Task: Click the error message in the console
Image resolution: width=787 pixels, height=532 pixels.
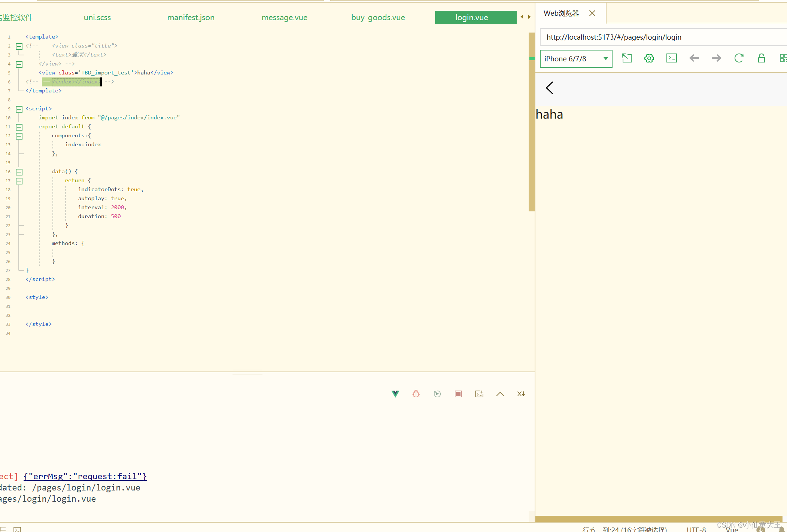Action: 85,476
